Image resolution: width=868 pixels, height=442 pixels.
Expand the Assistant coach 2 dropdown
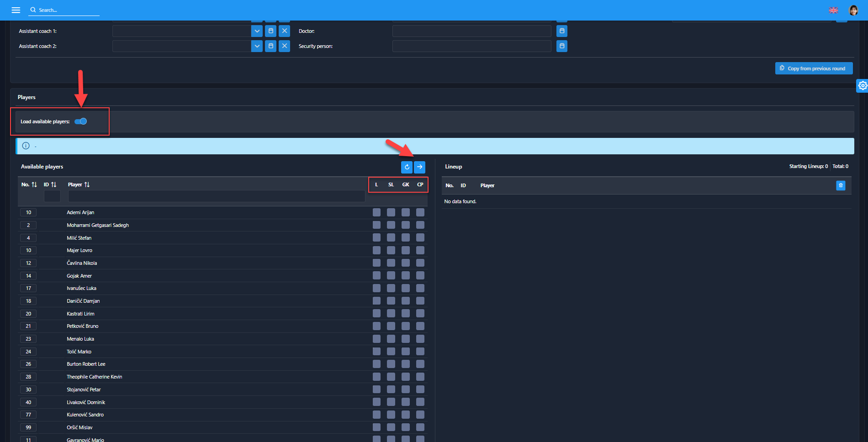tap(257, 46)
